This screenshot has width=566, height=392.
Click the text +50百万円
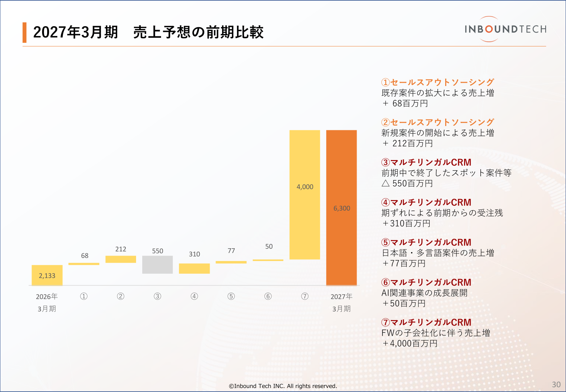[x=404, y=303]
